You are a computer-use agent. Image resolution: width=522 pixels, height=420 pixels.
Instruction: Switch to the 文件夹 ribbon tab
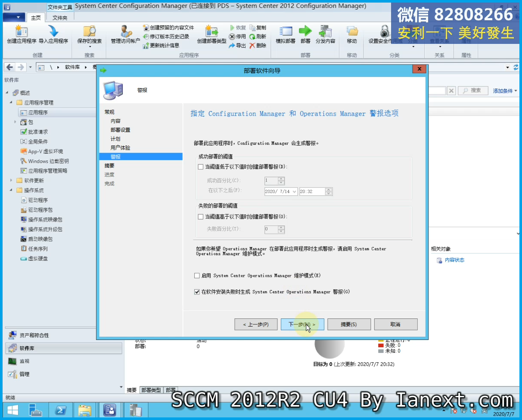[x=60, y=18]
